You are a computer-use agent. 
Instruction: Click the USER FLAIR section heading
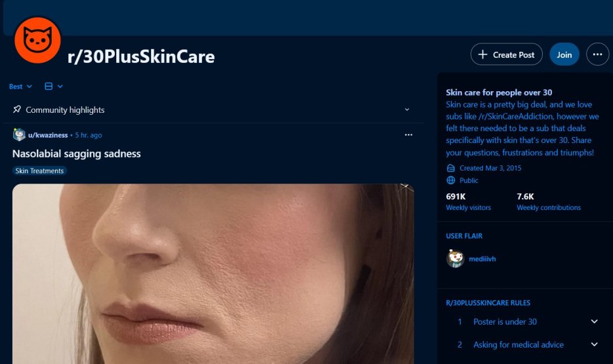click(x=464, y=236)
